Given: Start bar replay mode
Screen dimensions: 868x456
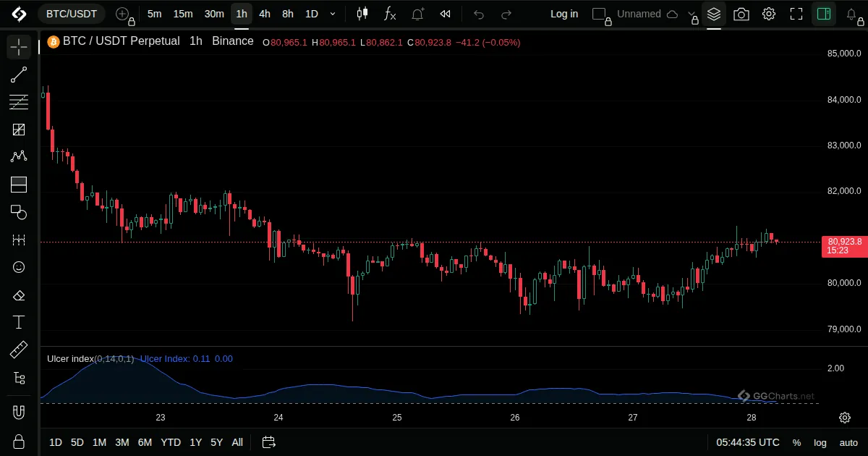Looking at the screenshot, I should pyautogui.click(x=446, y=14).
